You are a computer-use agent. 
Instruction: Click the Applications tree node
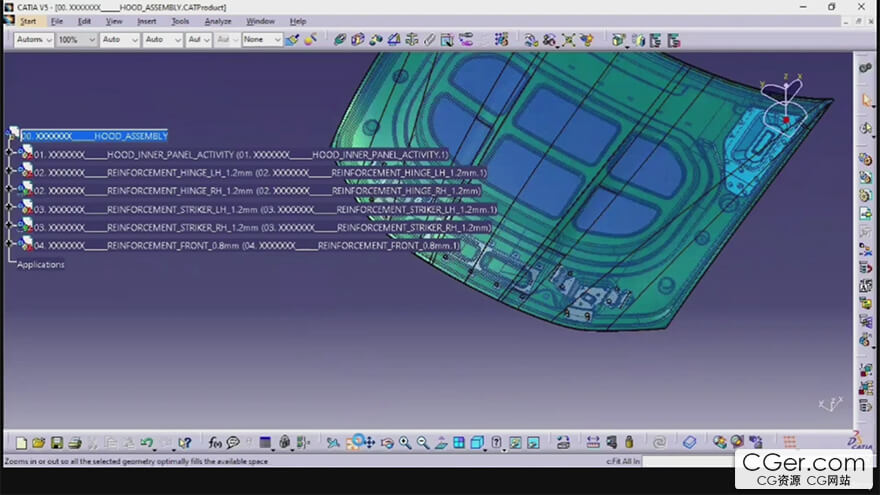tap(41, 264)
